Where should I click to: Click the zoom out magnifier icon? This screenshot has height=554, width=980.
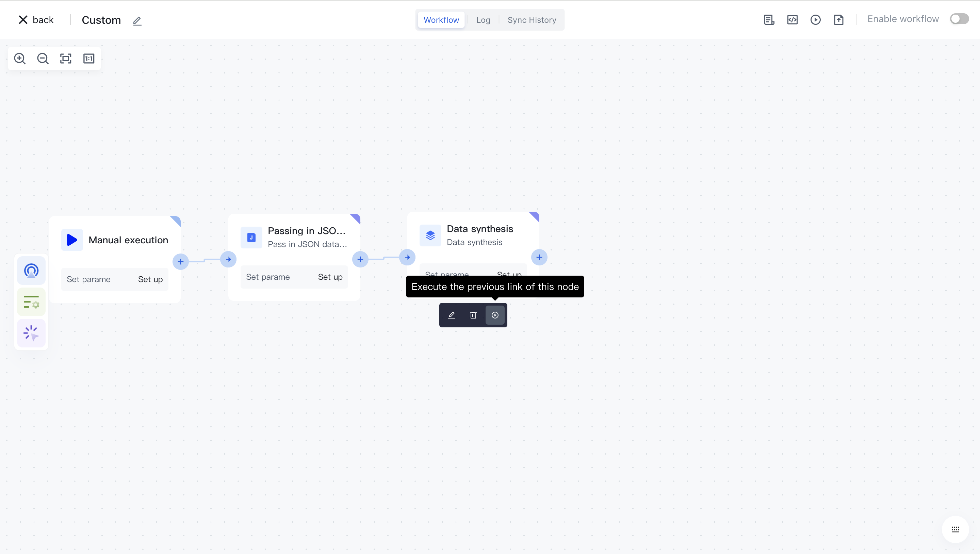coord(43,59)
